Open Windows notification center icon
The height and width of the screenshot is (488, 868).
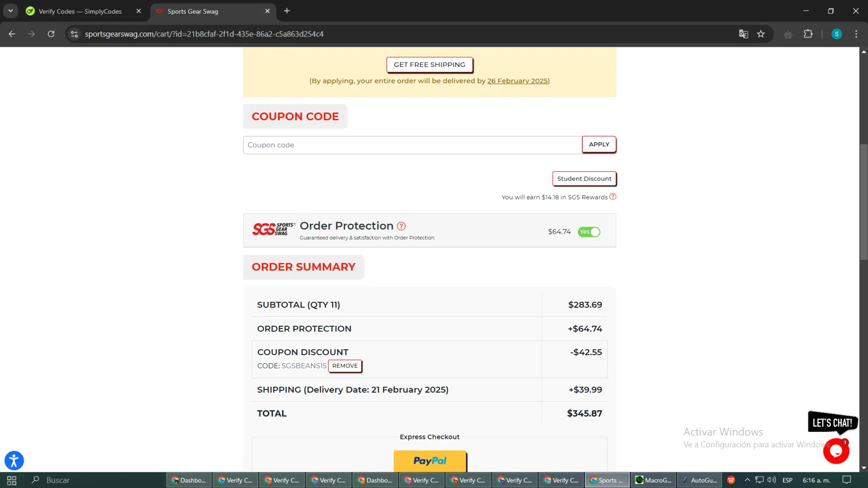coord(847,480)
